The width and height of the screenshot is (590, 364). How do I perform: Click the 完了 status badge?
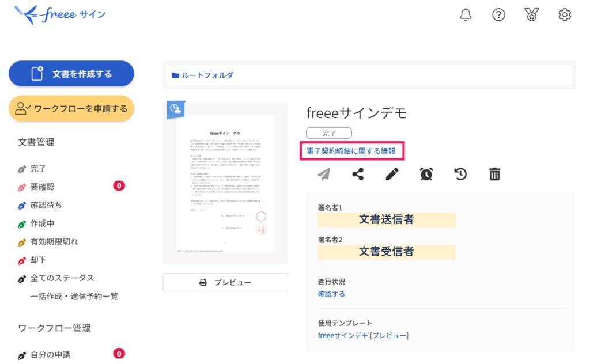(329, 133)
